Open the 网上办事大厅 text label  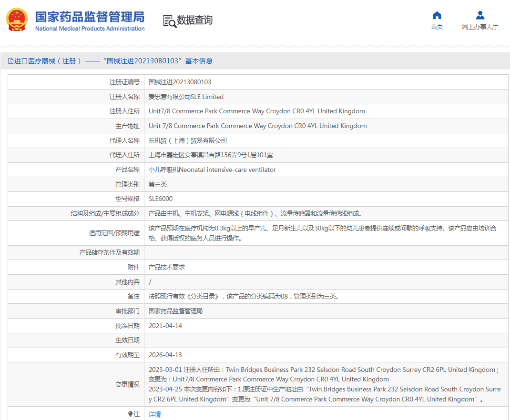[x=480, y=27]
